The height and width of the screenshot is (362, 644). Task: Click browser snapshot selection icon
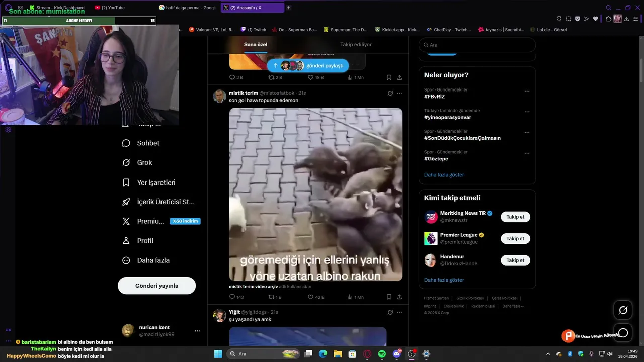568,19
